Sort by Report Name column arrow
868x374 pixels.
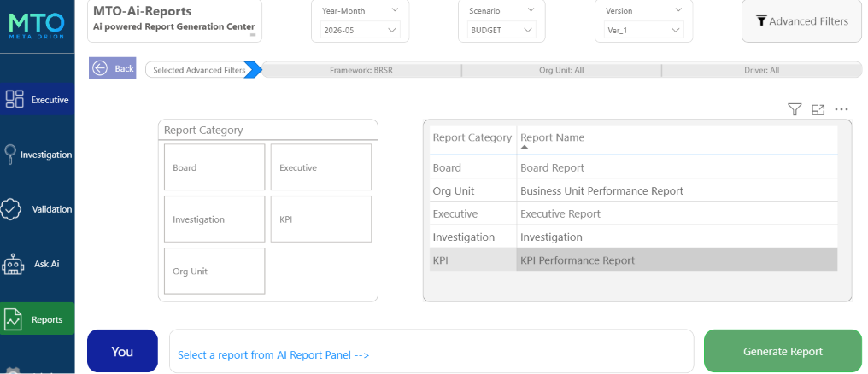525,147
